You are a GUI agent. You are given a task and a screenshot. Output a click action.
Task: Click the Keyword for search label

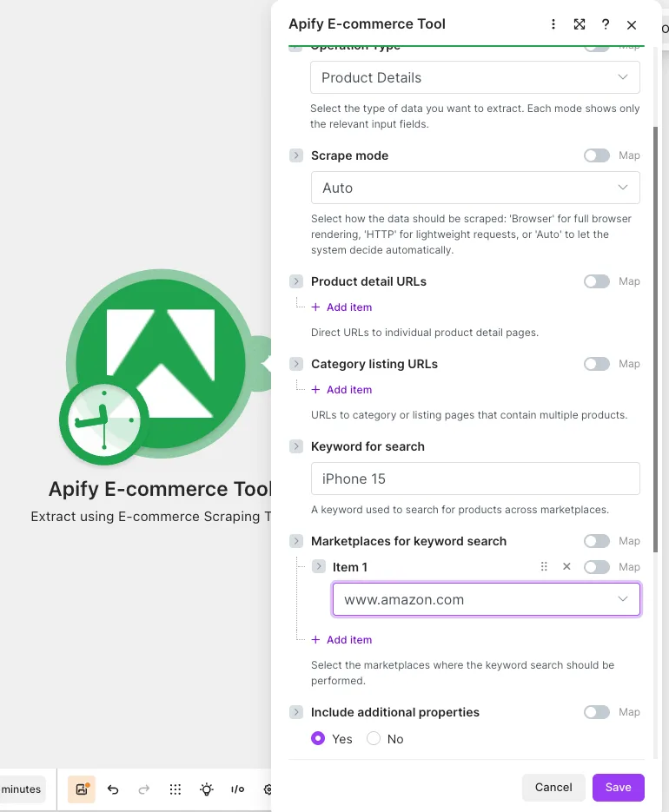tap(368, 446)
